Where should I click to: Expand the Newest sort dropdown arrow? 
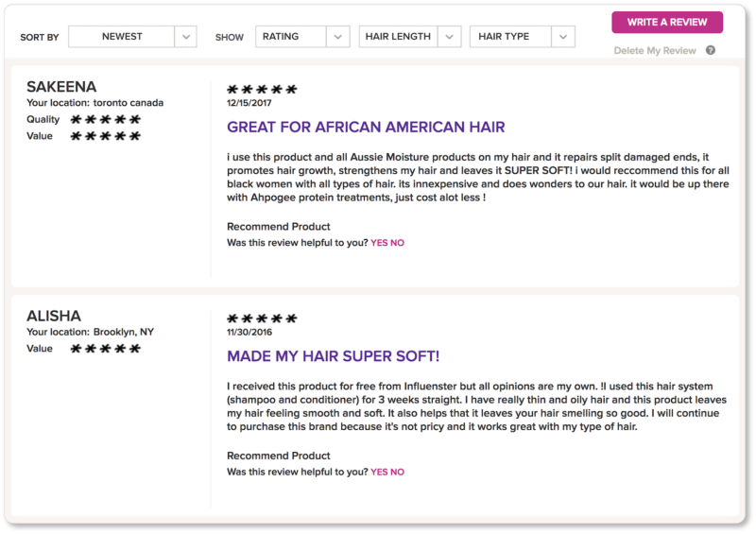click(185, 37)
